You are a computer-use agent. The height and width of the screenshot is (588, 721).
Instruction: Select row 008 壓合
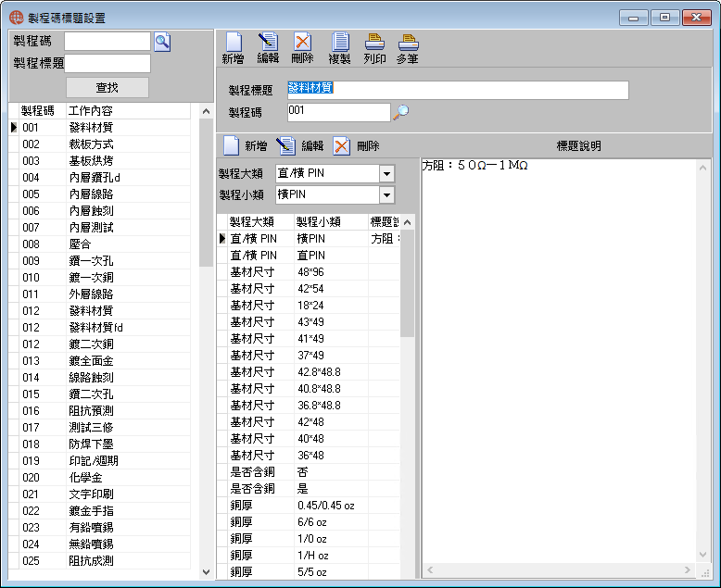pos(99,244)
